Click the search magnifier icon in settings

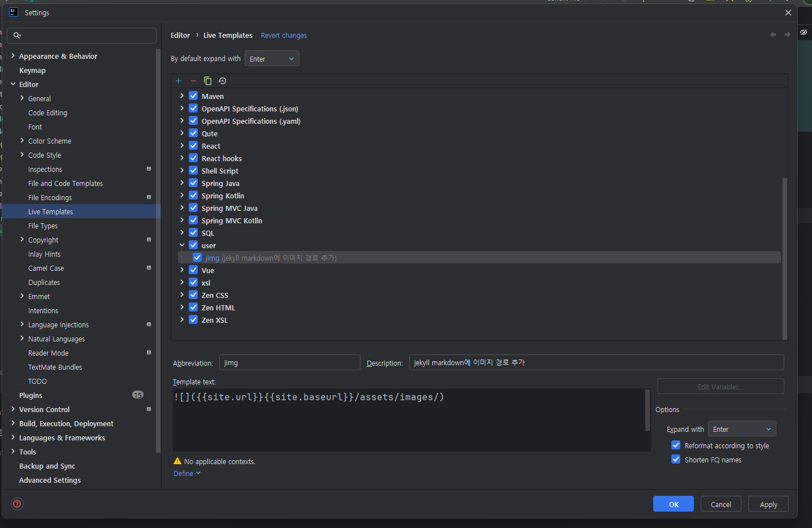[17, 36]
